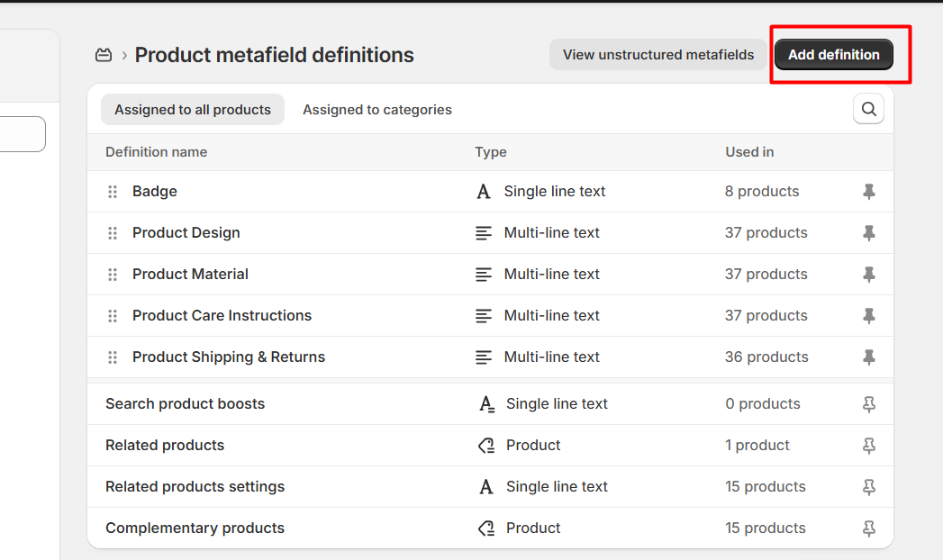The width and height of the screenshot is (943, 560).
Task: Click drag handle for Product Shipping & Returns
Action: (113, 357)
